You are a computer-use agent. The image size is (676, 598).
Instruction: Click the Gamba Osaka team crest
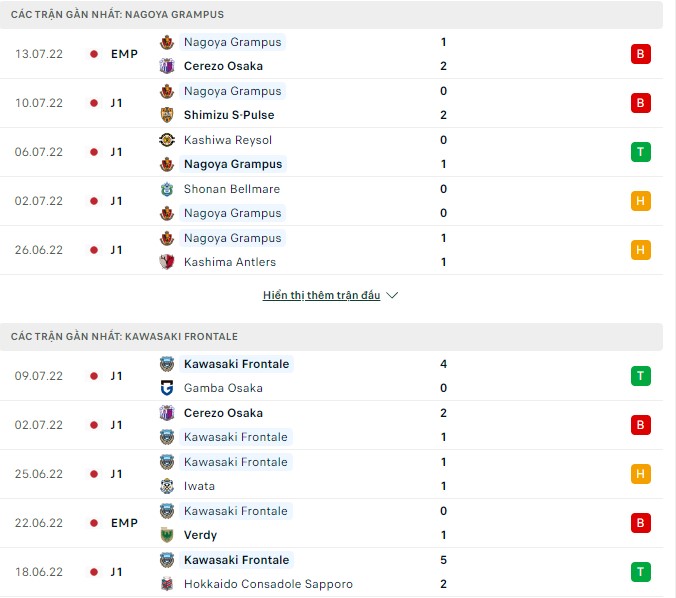point(167,388)
